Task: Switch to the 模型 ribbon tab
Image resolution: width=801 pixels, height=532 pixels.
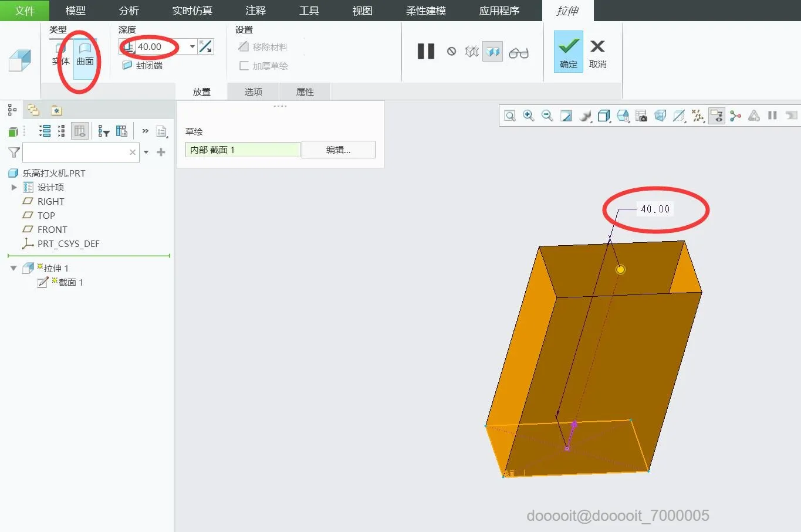Action: point(76,11)
